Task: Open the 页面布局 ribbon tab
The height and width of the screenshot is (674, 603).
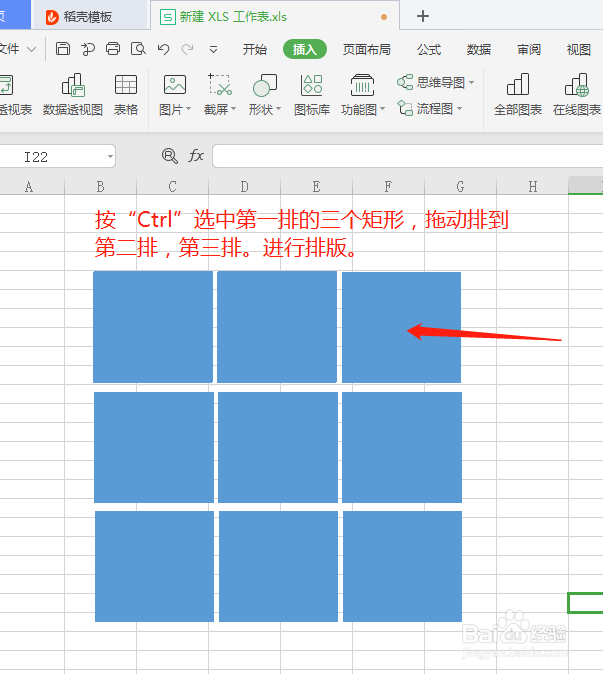Action: point(367,50)
